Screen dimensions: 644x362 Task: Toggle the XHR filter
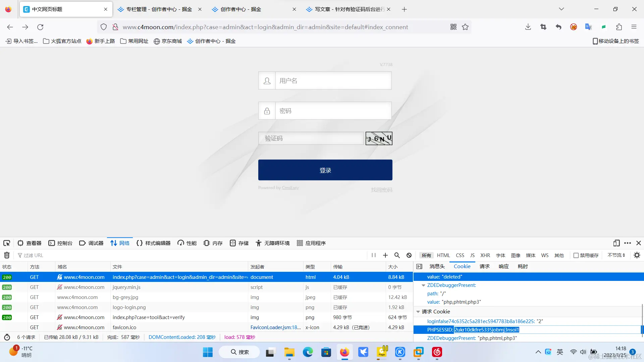485,255
